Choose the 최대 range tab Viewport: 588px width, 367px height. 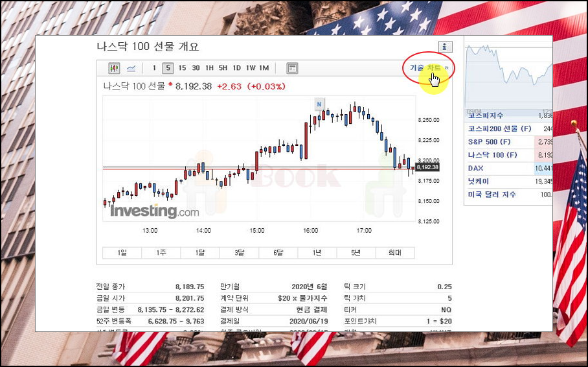click(x=395, y=253)
